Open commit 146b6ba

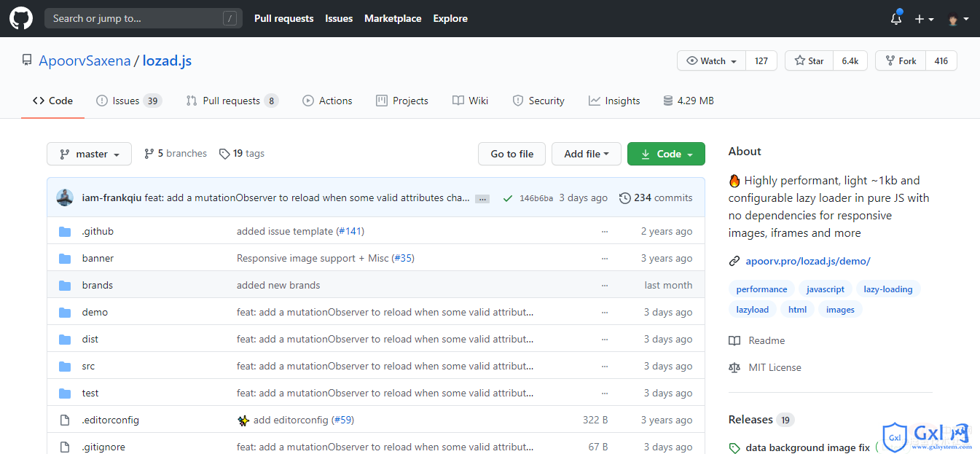[536, 198]
